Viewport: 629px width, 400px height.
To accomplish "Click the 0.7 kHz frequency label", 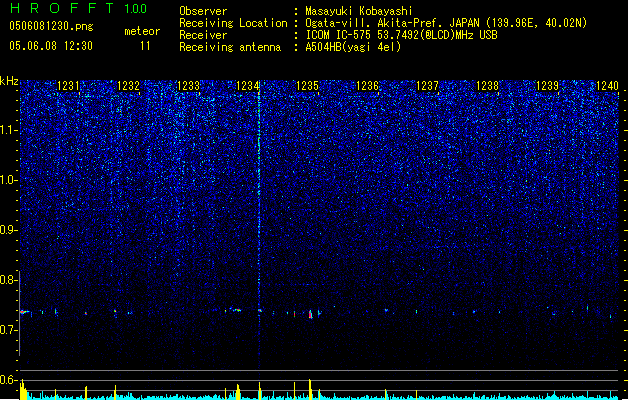I will click(x=8, y=330).
